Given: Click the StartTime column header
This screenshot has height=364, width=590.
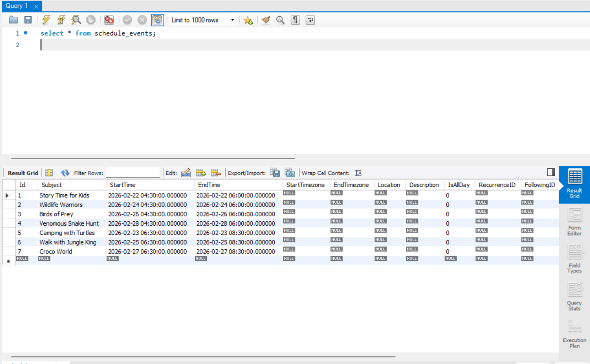Looking at the screenshot, I should coord(150,185).
